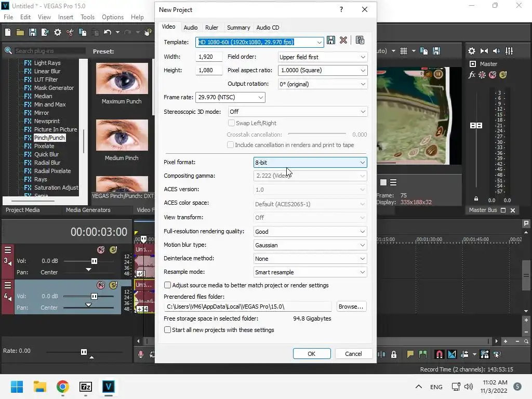
Task: Switch to the Audio CD tab
Action: pyautogui.click(x=268, y=28)
